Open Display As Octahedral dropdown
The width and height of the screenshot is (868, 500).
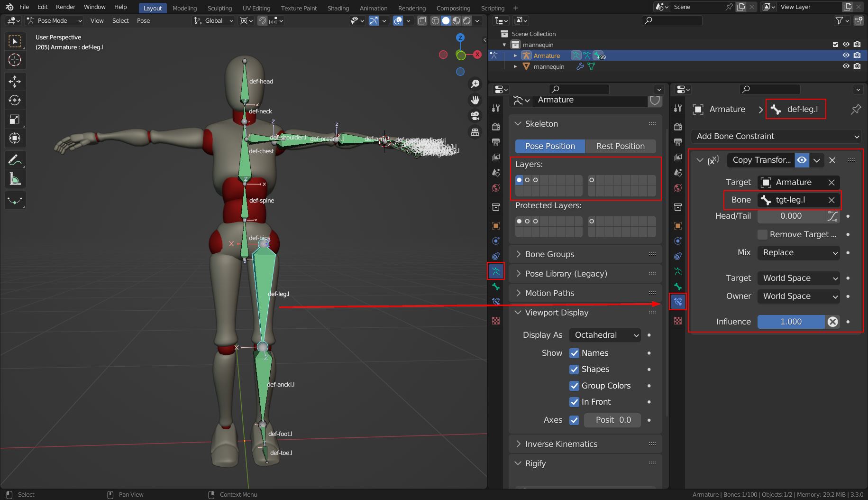click(x=605, y=335)
